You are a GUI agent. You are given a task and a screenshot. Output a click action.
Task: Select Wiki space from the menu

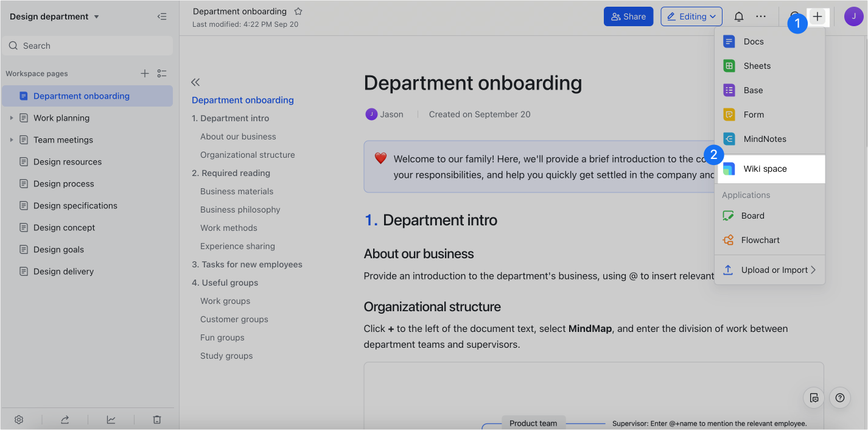coord(766,169)
